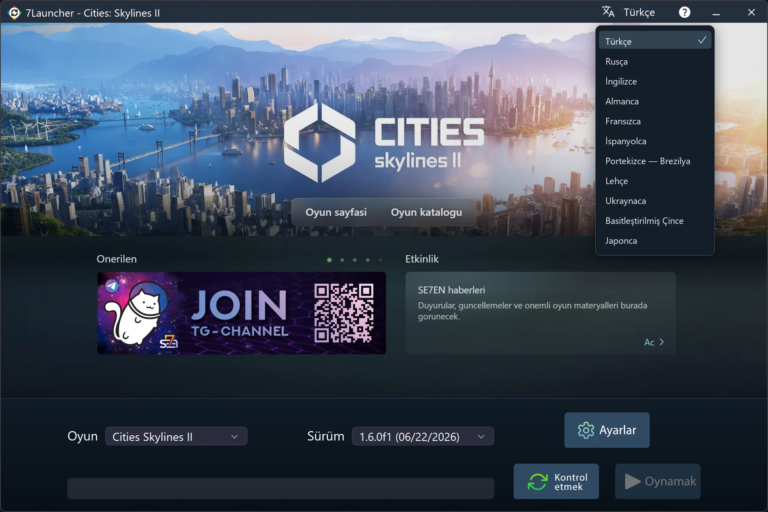Click the Ayarlar settings button
This screenshot has width=768, height=512.
(607, 430)
